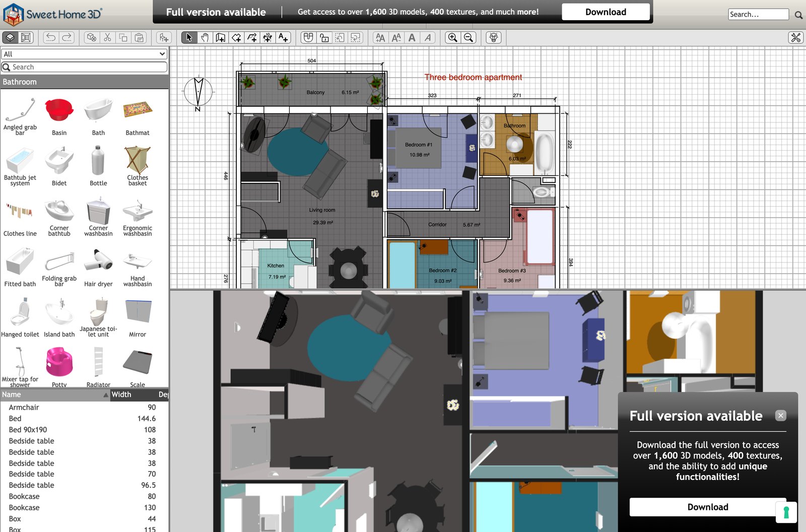Choose the Create dimensions tool
The height and width of the screenshot is (532, 806).
click(x=267, y=37)
